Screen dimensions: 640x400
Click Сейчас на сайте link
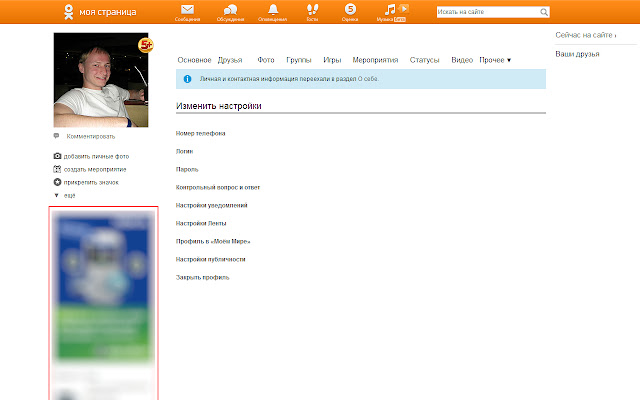pyautogui.click(x=586, y=35)
